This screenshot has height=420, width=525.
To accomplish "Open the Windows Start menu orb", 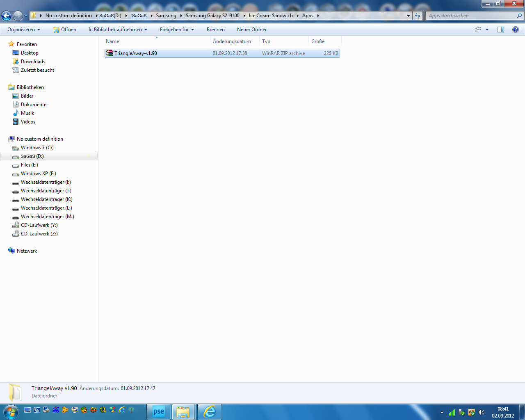I will [x=11, y=411].
